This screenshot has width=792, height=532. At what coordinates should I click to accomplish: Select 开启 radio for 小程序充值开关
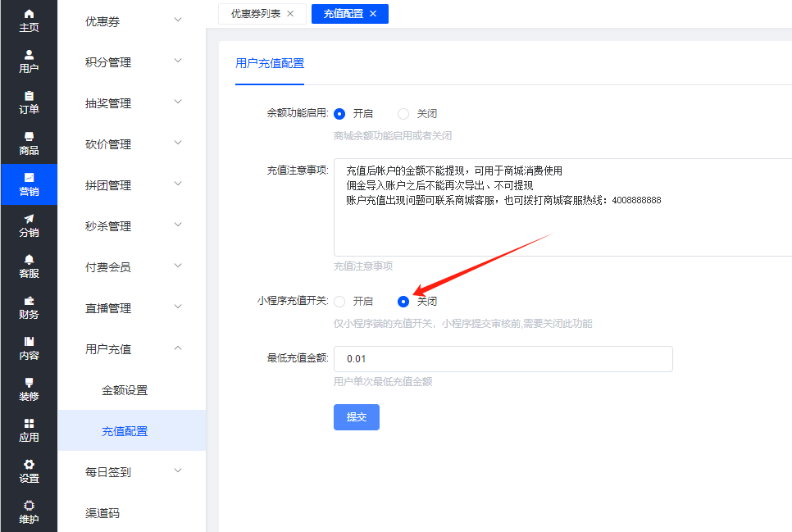pyautogui.click(x=339, y=302)
